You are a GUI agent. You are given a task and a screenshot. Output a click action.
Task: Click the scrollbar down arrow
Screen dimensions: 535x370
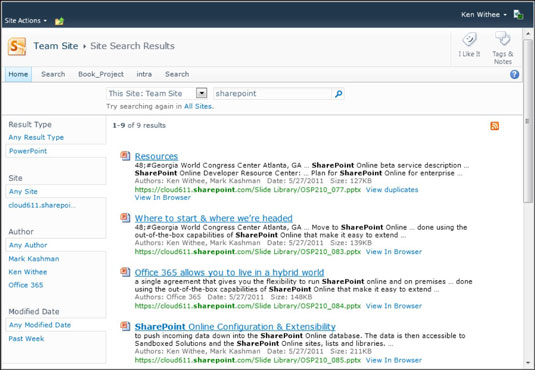click(x=527, y=363)
